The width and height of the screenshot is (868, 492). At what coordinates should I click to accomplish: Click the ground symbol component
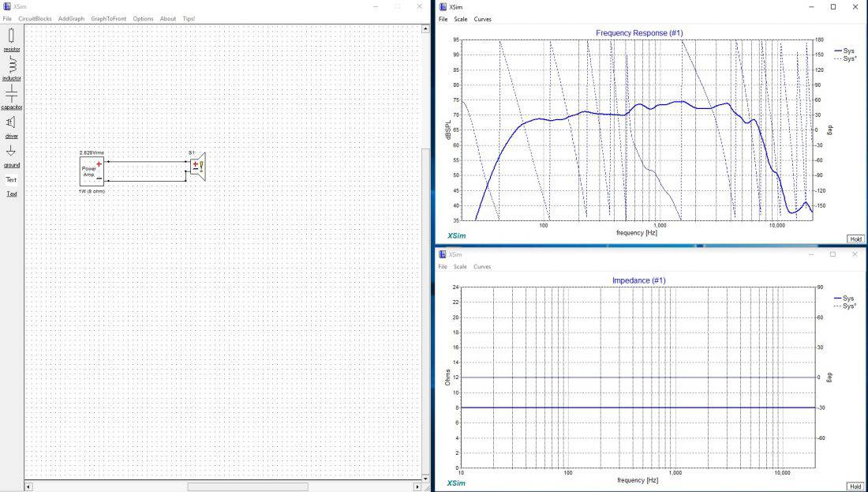click(x=11, y=152)
